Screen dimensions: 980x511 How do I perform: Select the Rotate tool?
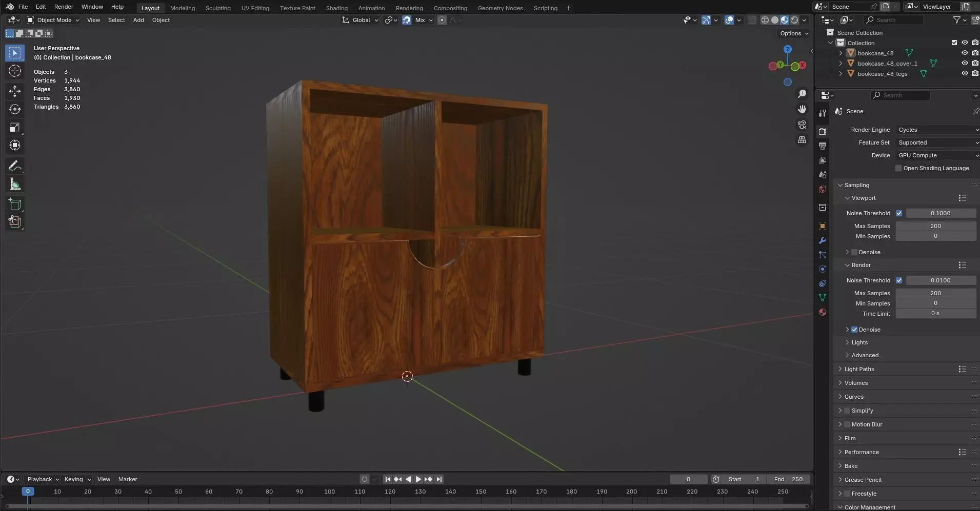(x=15, y=109)
